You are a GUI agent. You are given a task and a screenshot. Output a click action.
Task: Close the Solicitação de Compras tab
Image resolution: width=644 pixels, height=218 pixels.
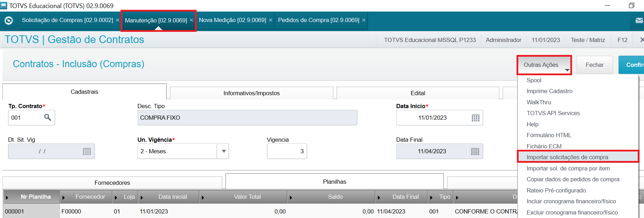[117, 20]
